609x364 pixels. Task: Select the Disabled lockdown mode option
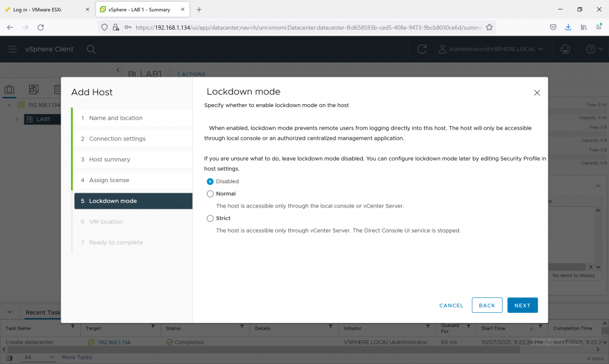tap(210, 181)
